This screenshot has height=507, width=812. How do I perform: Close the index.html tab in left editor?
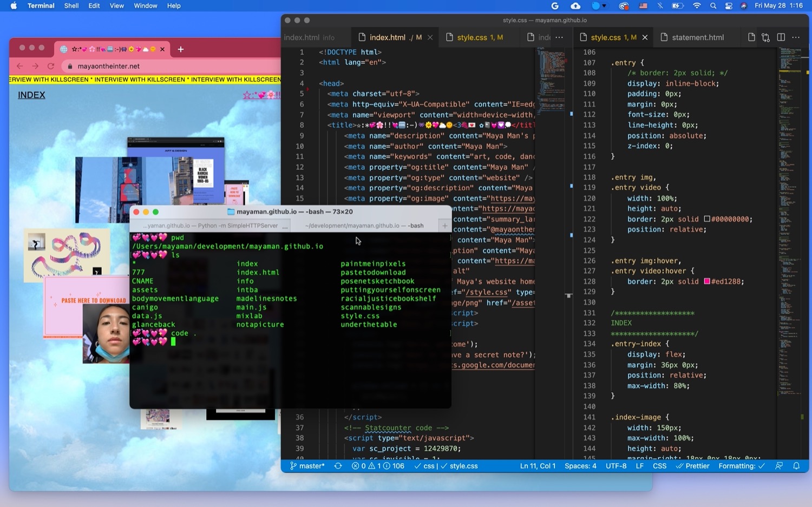click(430, 37)
